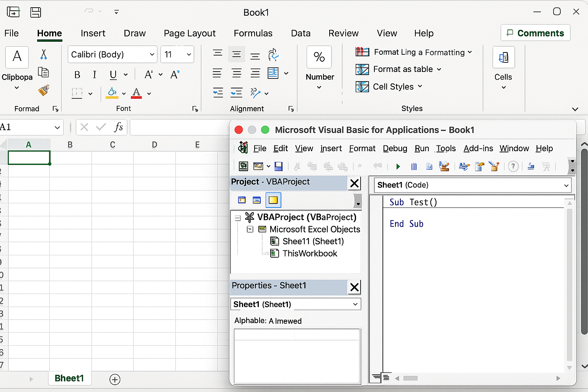Click View Code icon in Project panel
The width and height of the screenshot is (588, 392).
pos(242,200)
